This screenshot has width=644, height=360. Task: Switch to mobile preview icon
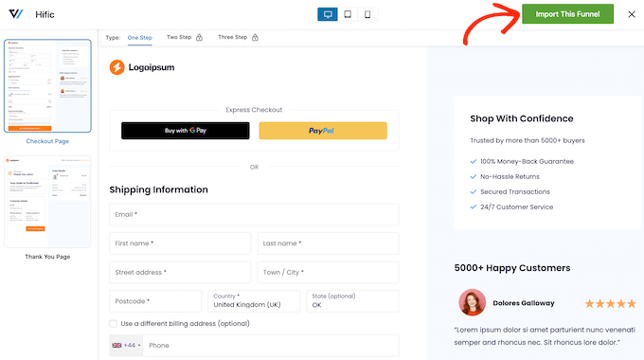coord(367,14)
